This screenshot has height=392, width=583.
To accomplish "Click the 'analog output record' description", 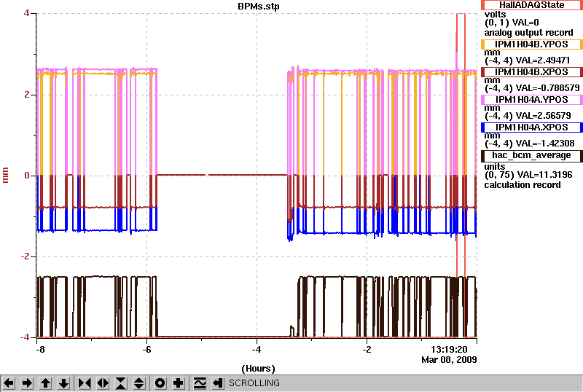I will coord(529,33).
